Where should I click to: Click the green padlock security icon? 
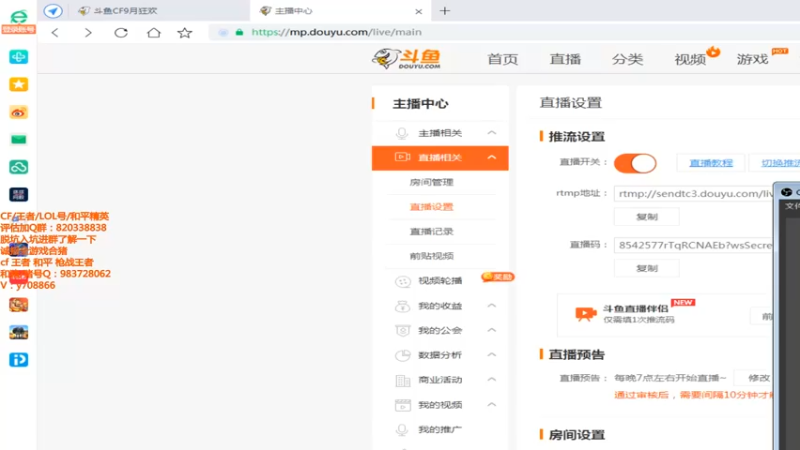tap(239, 32)
